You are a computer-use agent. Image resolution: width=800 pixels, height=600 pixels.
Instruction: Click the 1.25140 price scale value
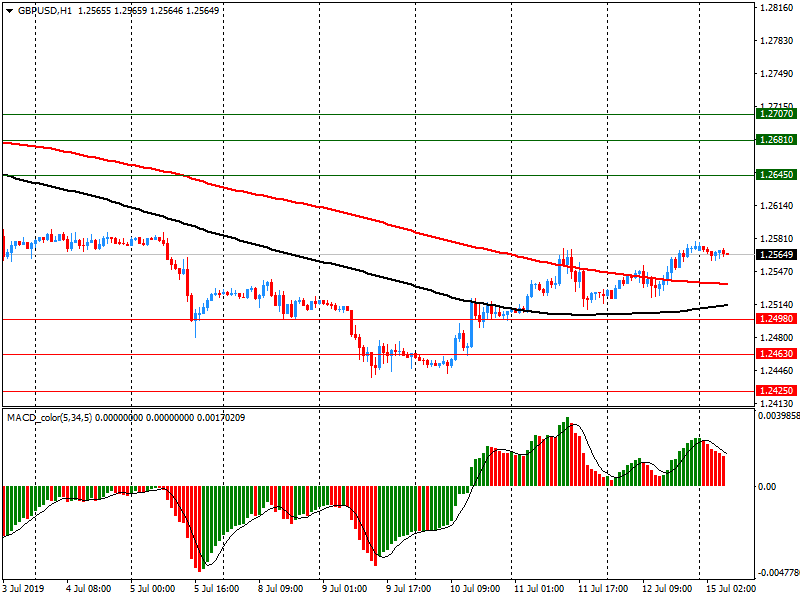click(x=777, y=305)
